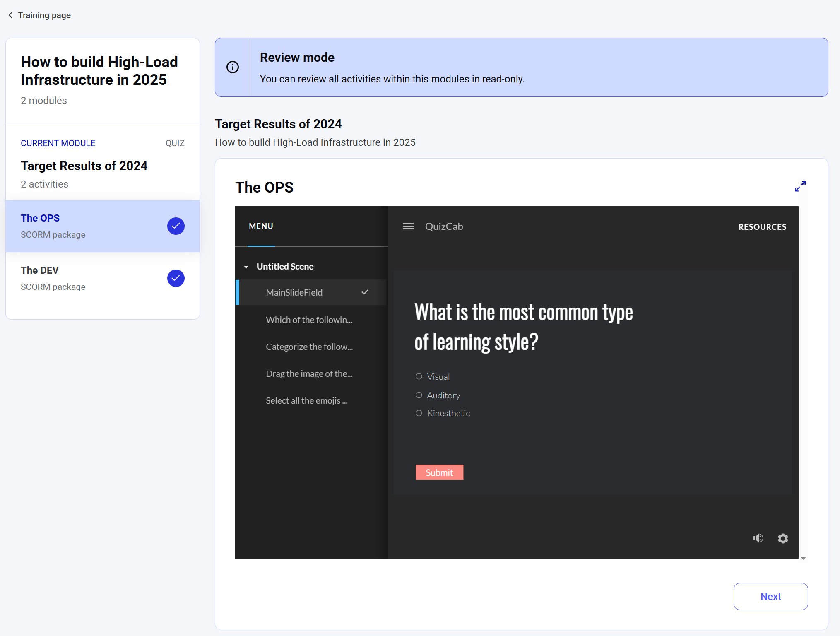The width and height of the screenshot is (840, 636).
Task: Select the Kinesthetic radio option
Action: click(419, 413)
